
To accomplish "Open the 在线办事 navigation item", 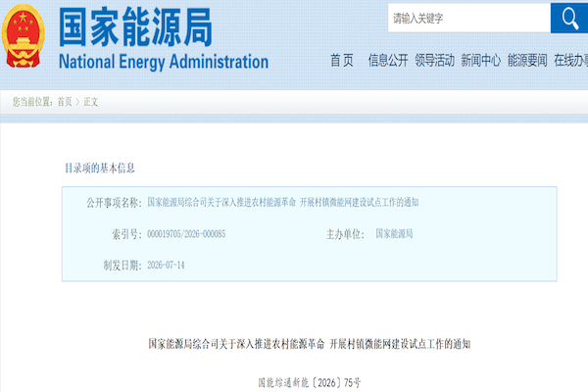I will [x=570, y=60].
